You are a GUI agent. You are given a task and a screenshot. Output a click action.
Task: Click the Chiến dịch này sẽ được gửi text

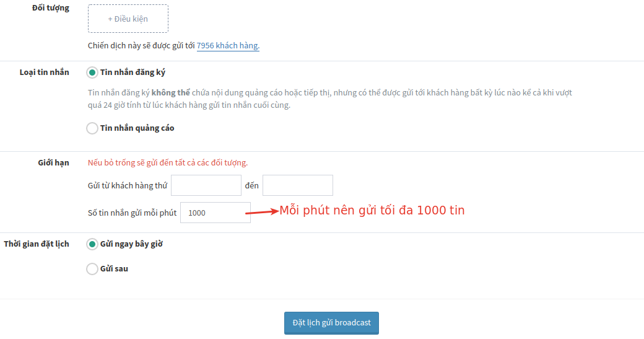[x=141, y=46]
